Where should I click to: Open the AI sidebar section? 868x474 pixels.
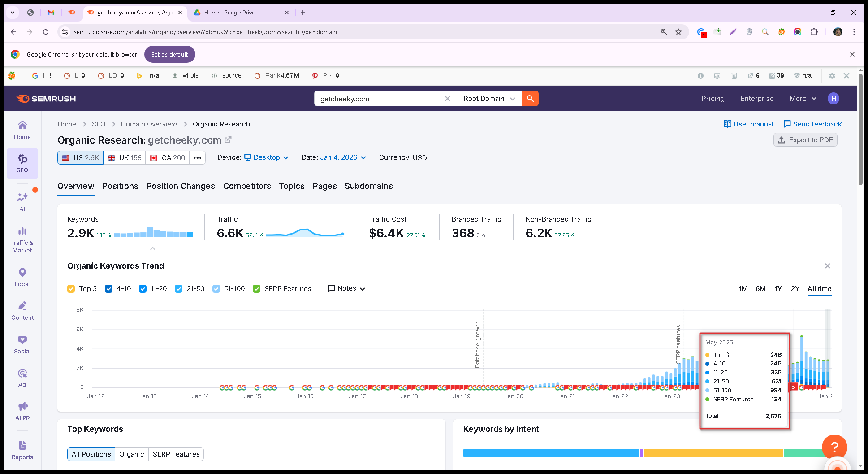[22, 202]
